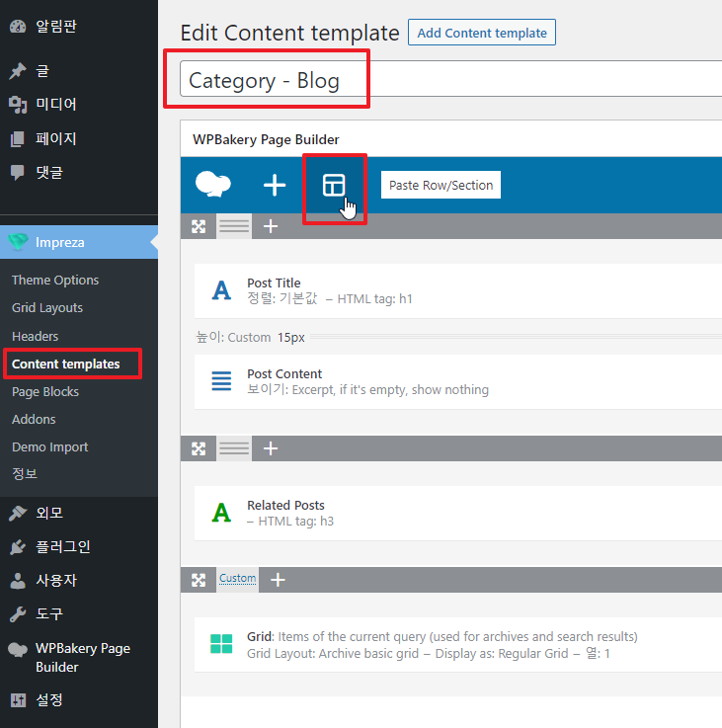722x728 pixels.
Task: Click the 페이지 stacked pages icon
Action: [x=18, y=138]
